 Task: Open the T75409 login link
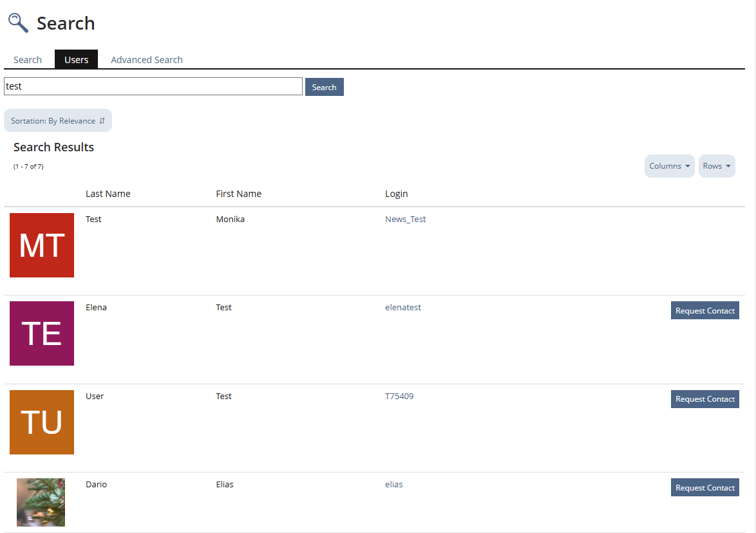point(399,396)
